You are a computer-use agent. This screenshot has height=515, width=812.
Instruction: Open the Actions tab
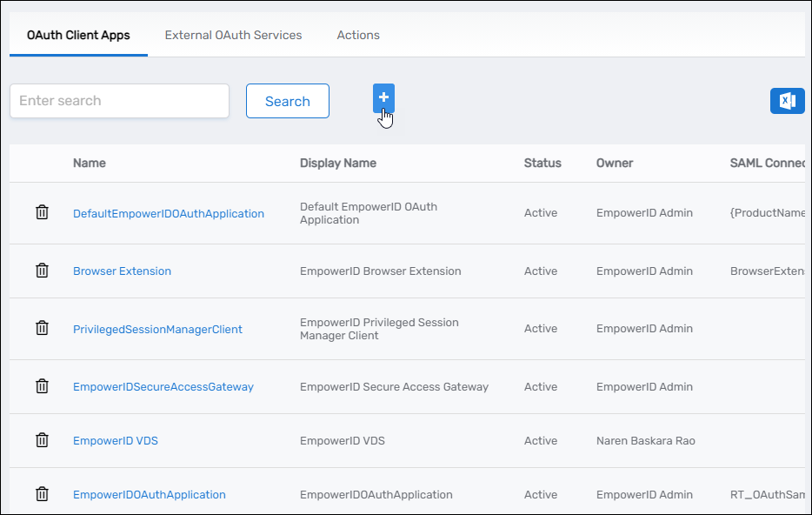coord(357,35)
